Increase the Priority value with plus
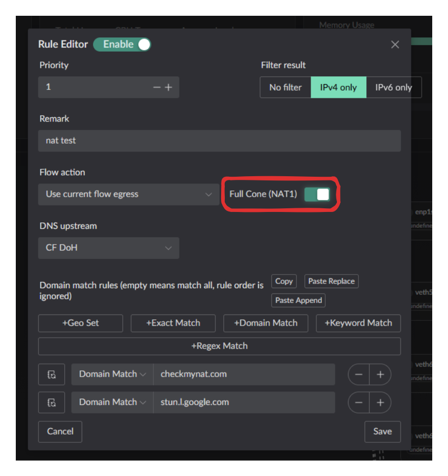Screen dimensions: 448x476 click(168, 87)
